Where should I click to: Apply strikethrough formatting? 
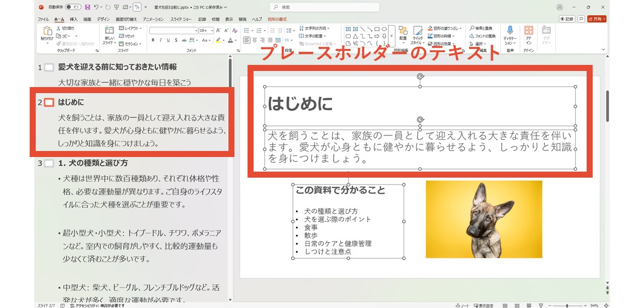tap(183, 40)
